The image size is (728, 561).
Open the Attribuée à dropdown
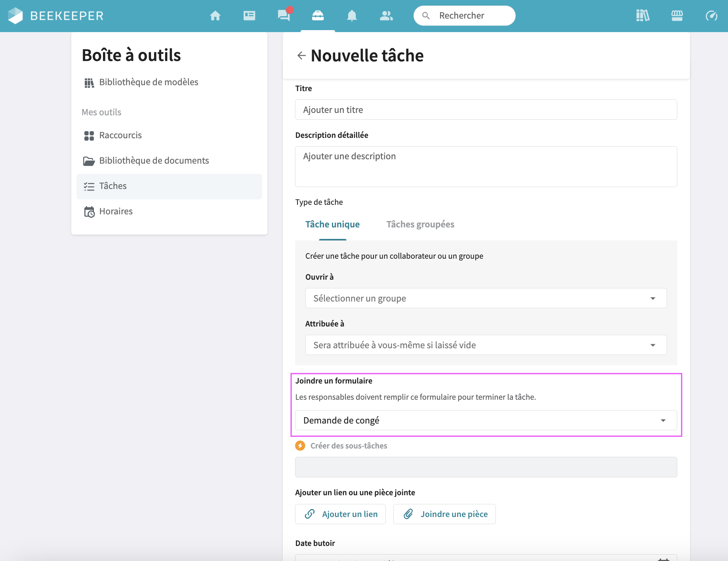tap(486, 345)
